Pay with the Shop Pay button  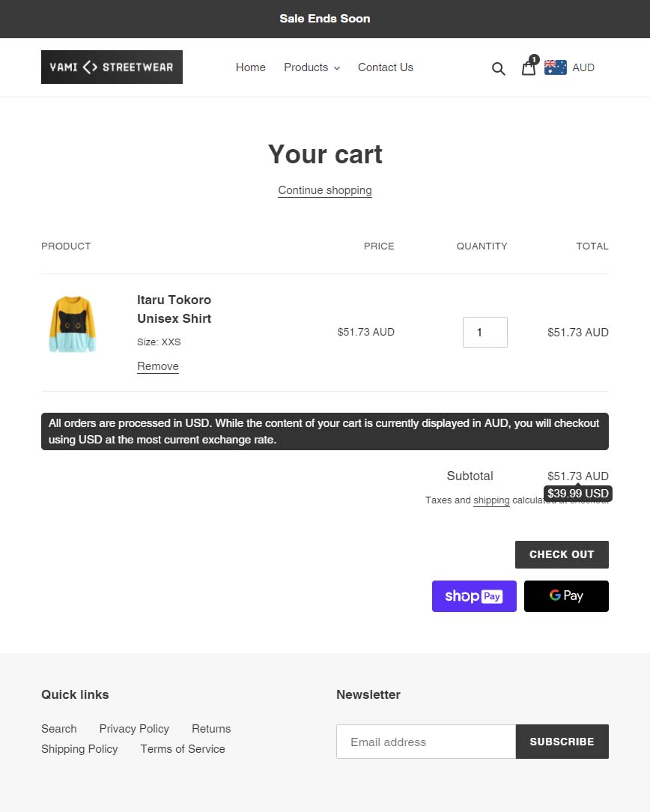point(474,596)
